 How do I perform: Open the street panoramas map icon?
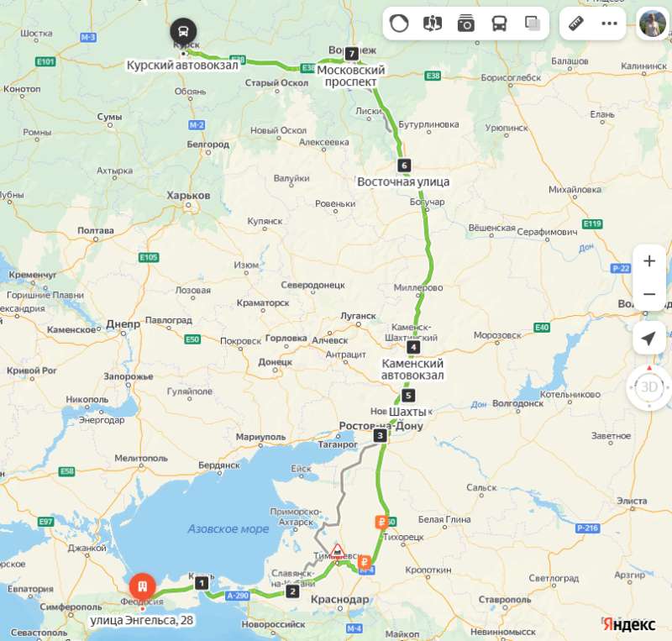tap(433, 24)
